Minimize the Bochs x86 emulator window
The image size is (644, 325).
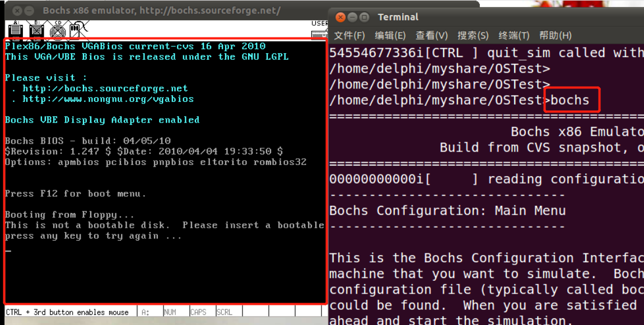coord(29,11)
